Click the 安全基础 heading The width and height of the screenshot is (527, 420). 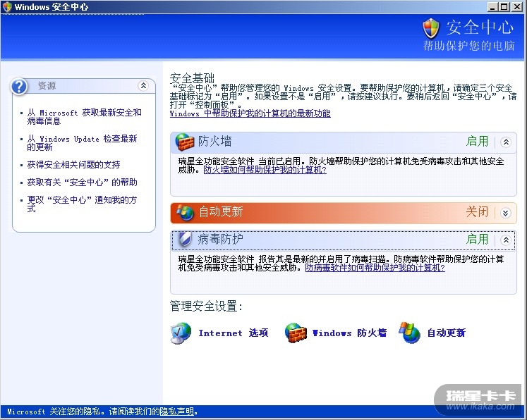[x=192, y=78]
